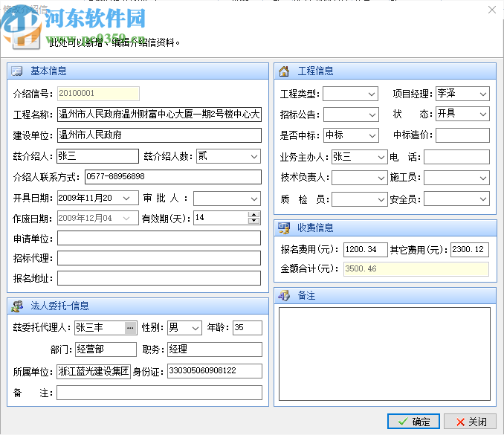Open the 质检员 dropdown
504x435 pixels.
click(x=381, y=199)
